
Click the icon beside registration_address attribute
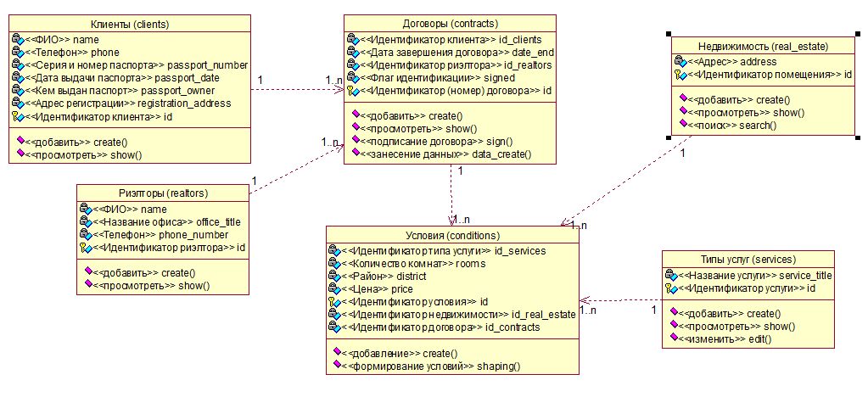click(17, 103)
